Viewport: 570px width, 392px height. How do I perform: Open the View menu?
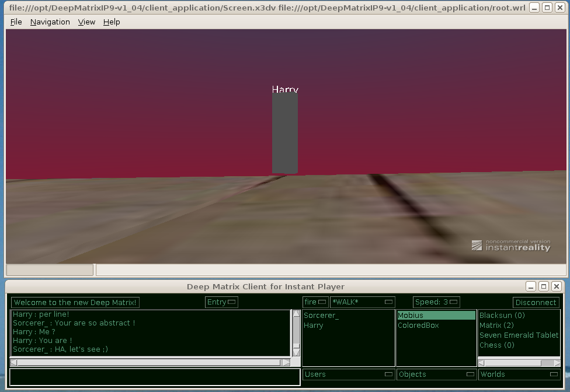pos(86,22)
